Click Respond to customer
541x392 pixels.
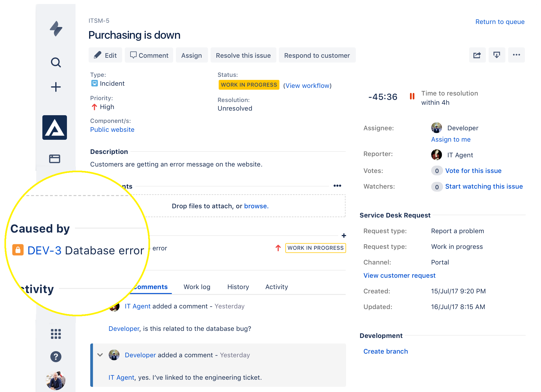click(317, 55)
